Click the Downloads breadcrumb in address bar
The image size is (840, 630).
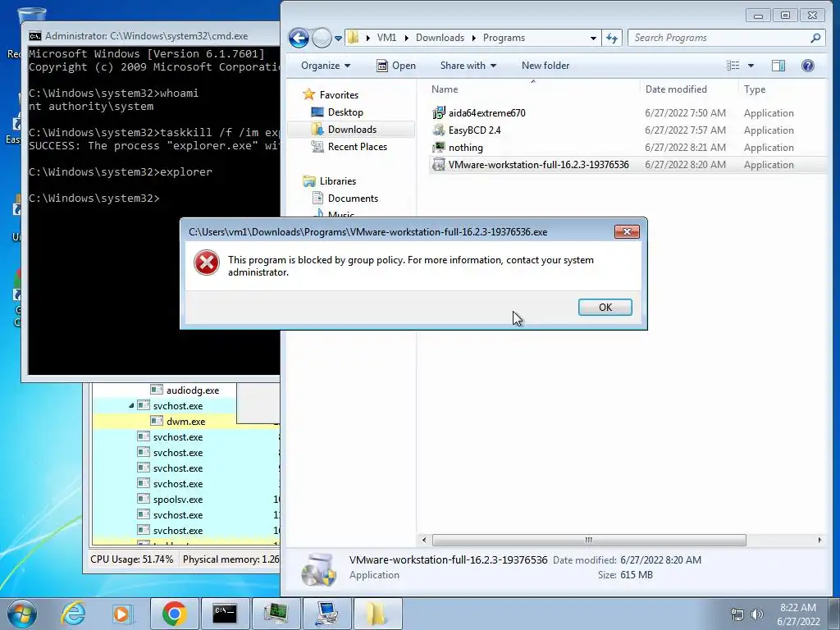[x=440, y=38]
